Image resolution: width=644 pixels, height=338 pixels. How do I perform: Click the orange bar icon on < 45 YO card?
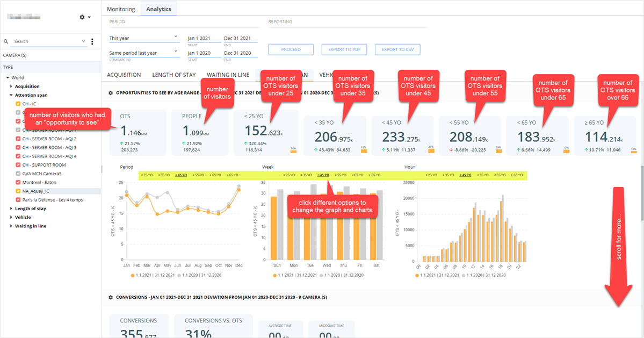click(x=431, y=150)
